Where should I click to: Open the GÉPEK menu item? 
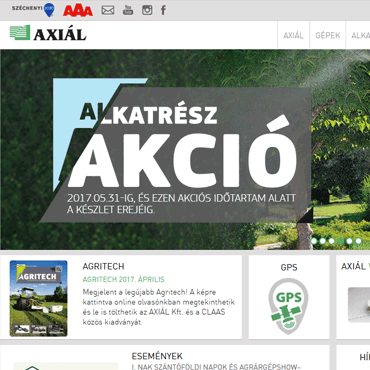(x=328, y=35)
